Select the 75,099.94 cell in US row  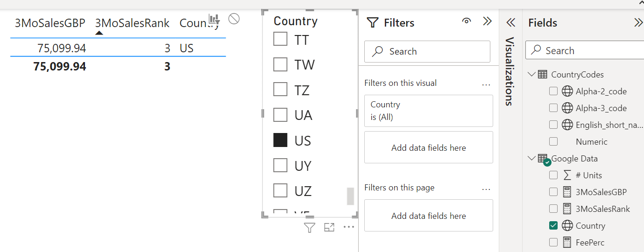tap(62, 48)
